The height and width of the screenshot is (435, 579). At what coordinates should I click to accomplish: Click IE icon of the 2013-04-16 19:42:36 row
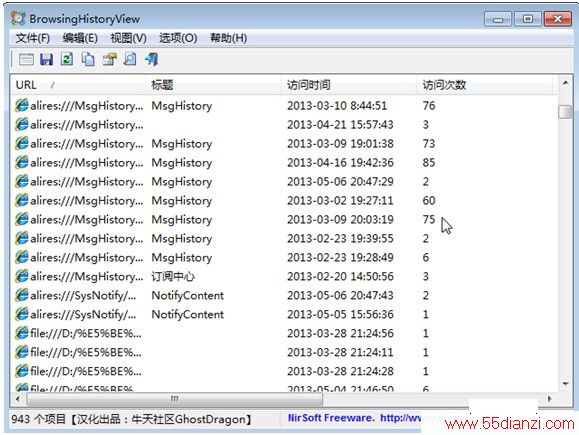coord(21,162)
